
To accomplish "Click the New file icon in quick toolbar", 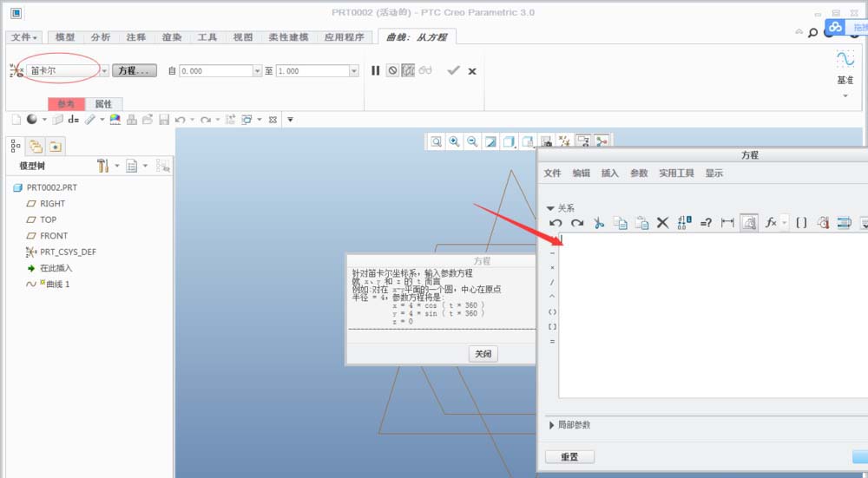I will pyautogui.click(x=16, y=120).
